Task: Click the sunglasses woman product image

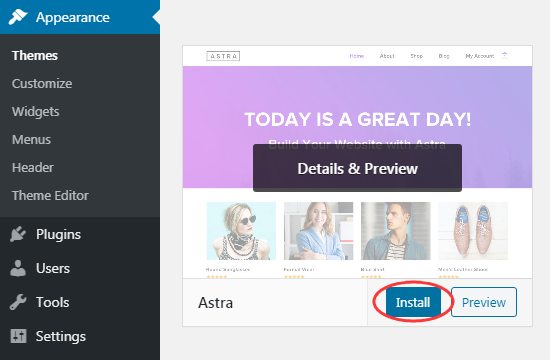Action: pyautogui.click(x=241, y=231)
